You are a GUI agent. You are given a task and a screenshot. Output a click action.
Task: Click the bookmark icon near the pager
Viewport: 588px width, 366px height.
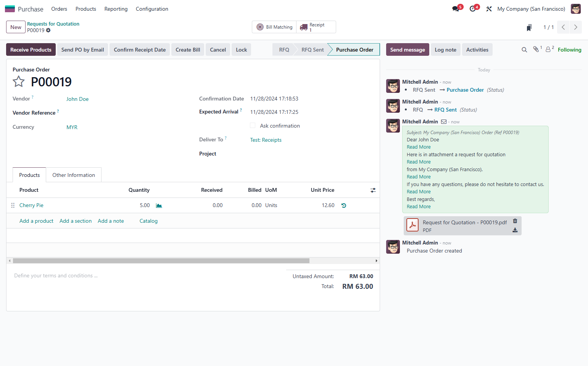[x=529, y=28]
